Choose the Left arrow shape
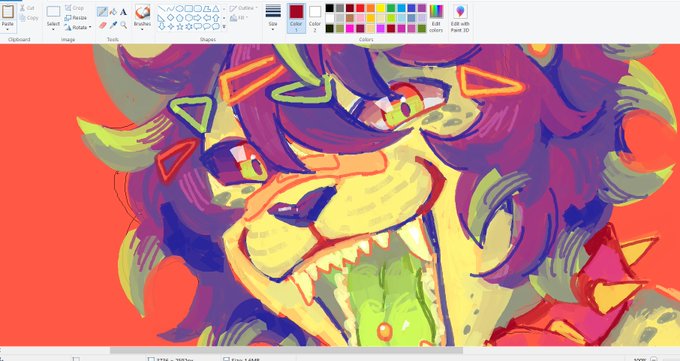Image resolution: width=680 pixels, height=361 pixels. point(207,18)
